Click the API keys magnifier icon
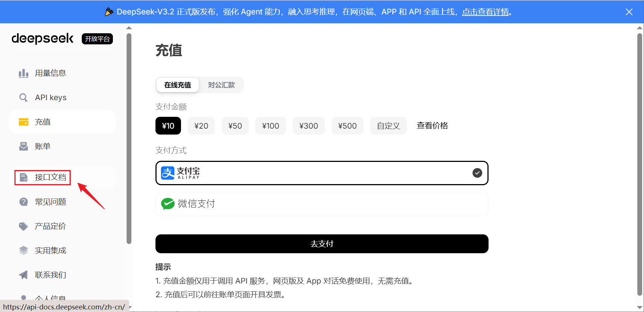644x312 pixels. click(x=23, y=98)
